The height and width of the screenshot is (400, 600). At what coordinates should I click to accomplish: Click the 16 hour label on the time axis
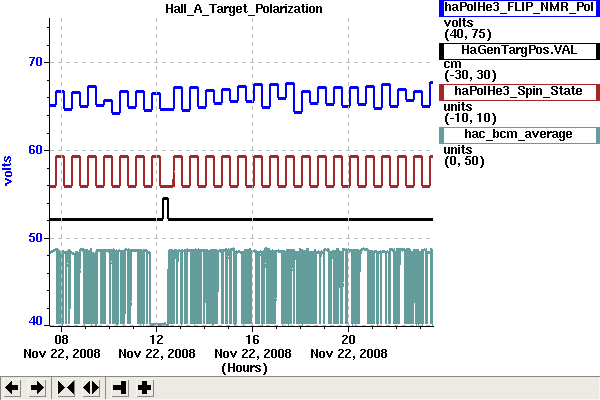[252, 339]
